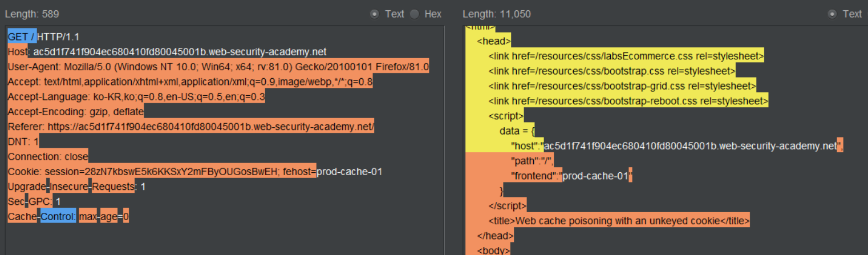Click the Cache-Control: max-age=0 line
Screen dimensions: 868x255
tap(68, 217)
